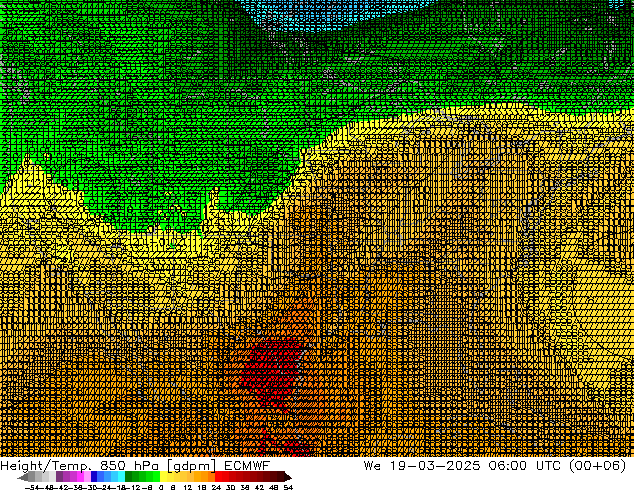Viewport: 634px width, 490px height.
Task: Select the gray left arrow tip of the color legend
Action: pos(23,477)
